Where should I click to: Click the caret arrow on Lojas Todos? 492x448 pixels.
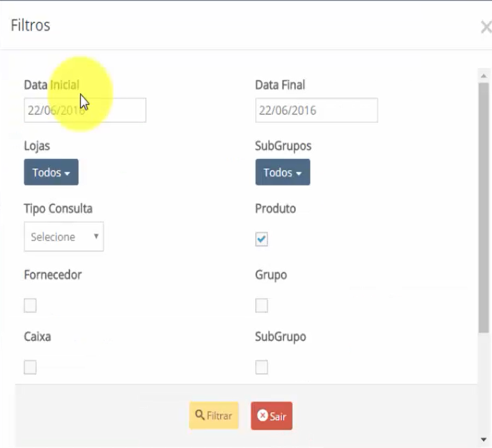(x=67, y=173)
